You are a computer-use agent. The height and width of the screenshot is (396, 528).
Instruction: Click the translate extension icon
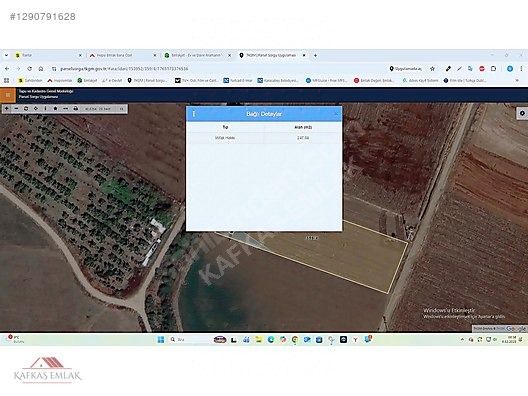click(470, 69)
